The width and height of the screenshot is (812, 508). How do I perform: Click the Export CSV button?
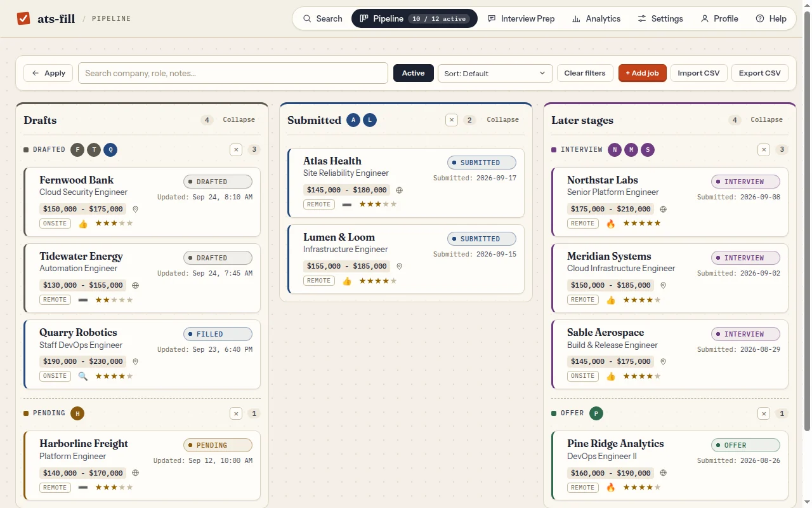[x=760, y=73]
